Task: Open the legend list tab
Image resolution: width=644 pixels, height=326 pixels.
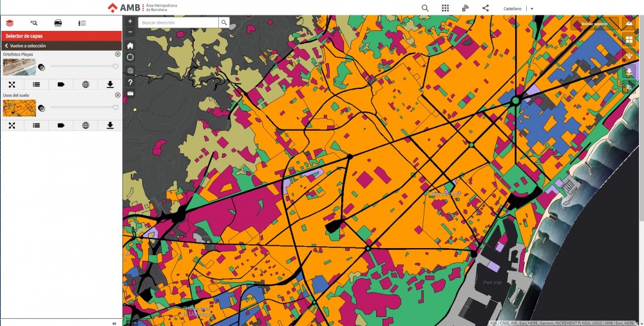Action: [82, 23]
